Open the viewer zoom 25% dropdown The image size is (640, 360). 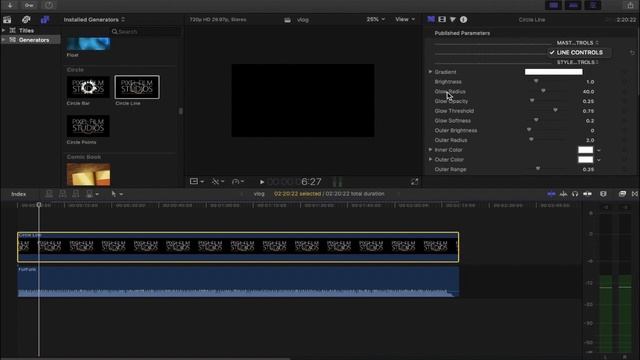click(376, 19)
